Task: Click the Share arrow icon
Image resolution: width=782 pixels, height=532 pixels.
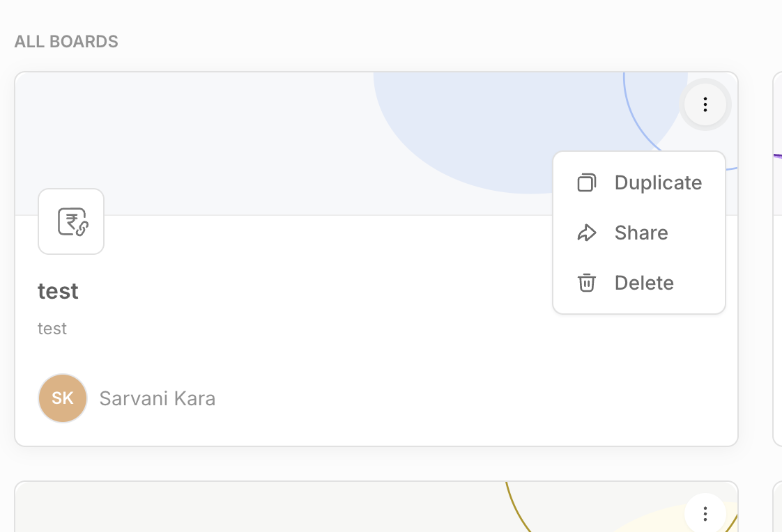Action: click(x=587, y=233)
